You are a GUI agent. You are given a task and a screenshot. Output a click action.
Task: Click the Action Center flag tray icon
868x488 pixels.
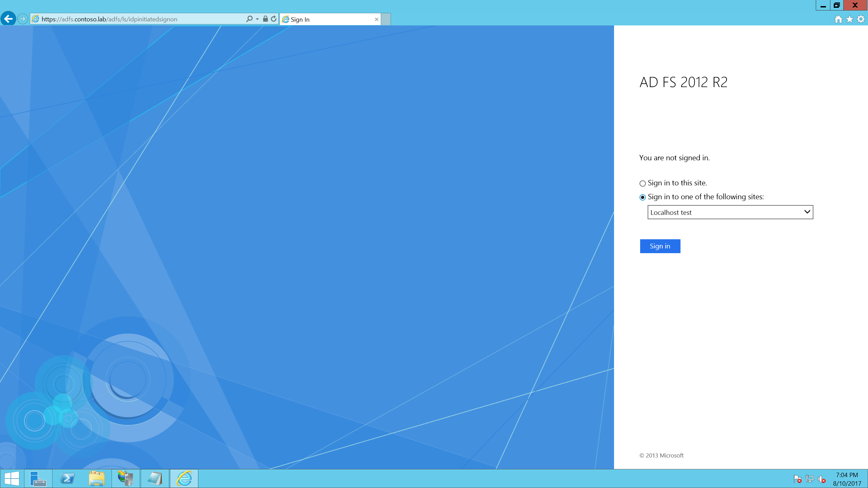click(797, 479)
